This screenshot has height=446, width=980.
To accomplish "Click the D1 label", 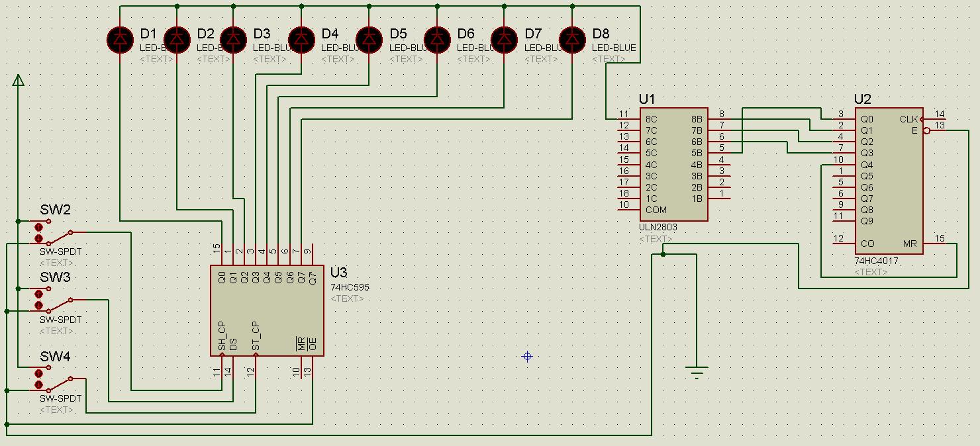I will [x=148, y=34].
